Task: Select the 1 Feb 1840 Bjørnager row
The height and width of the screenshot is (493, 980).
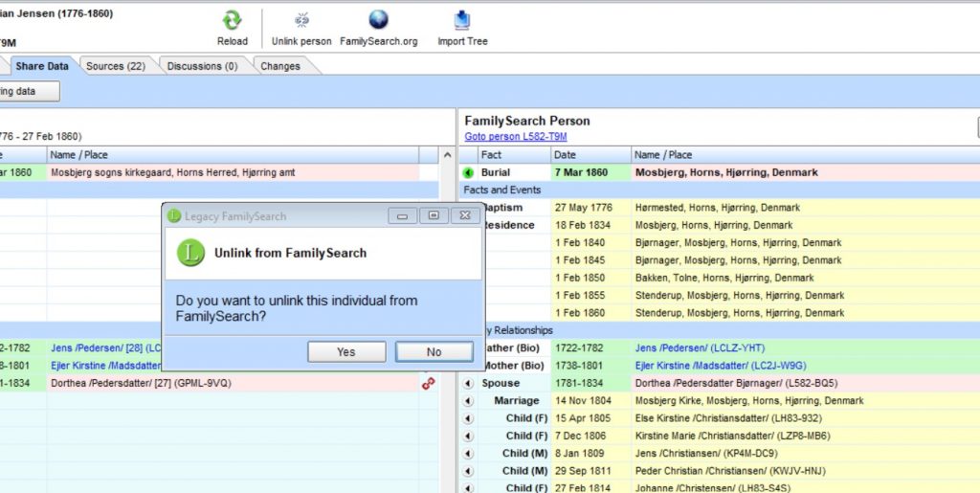Action: tap(738, 242)
